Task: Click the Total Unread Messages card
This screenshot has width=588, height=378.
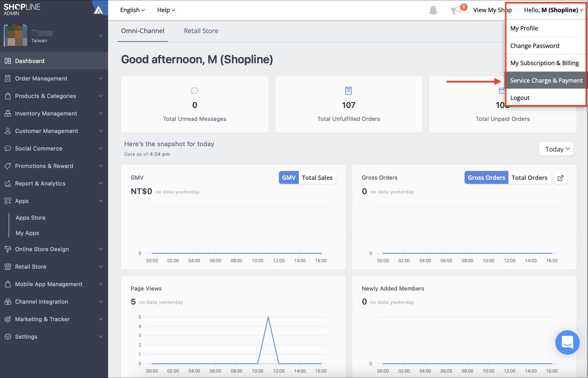Action: tap(195, 104)
